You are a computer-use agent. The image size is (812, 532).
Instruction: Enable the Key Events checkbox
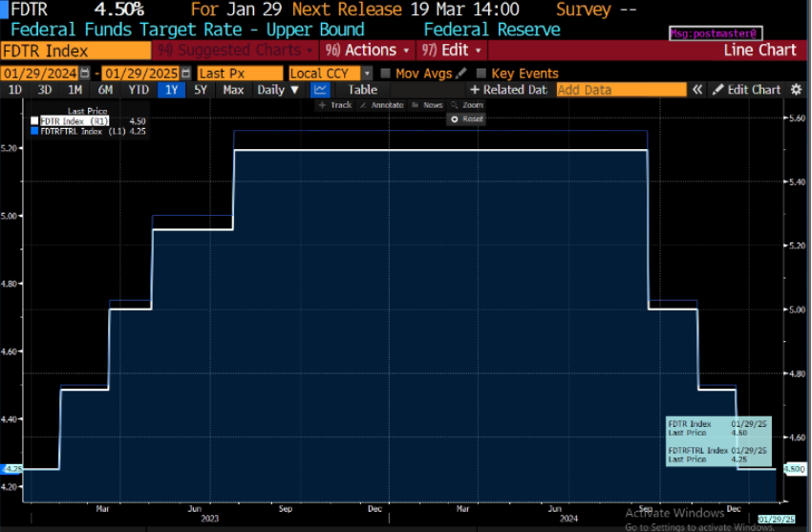click(481, 74)
